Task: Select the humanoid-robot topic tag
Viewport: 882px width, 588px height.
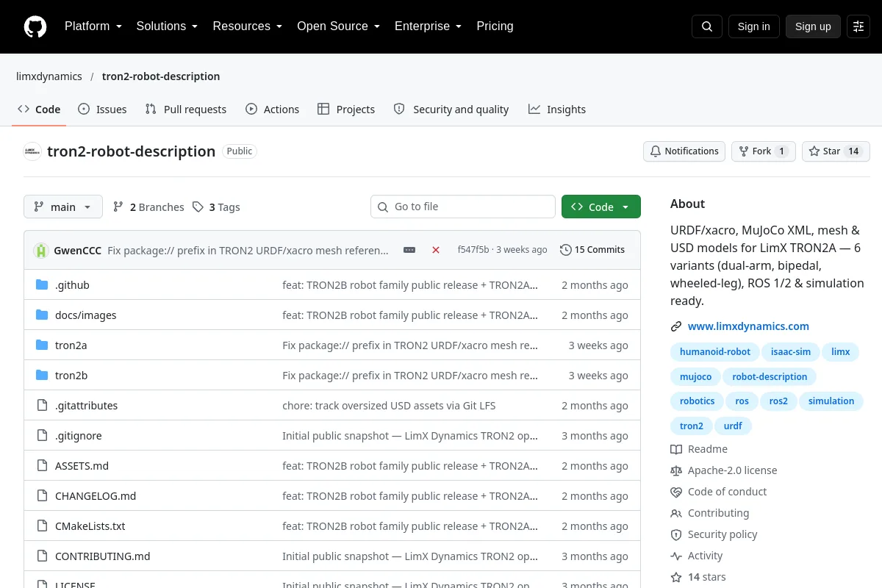Action: coord(715,352)
